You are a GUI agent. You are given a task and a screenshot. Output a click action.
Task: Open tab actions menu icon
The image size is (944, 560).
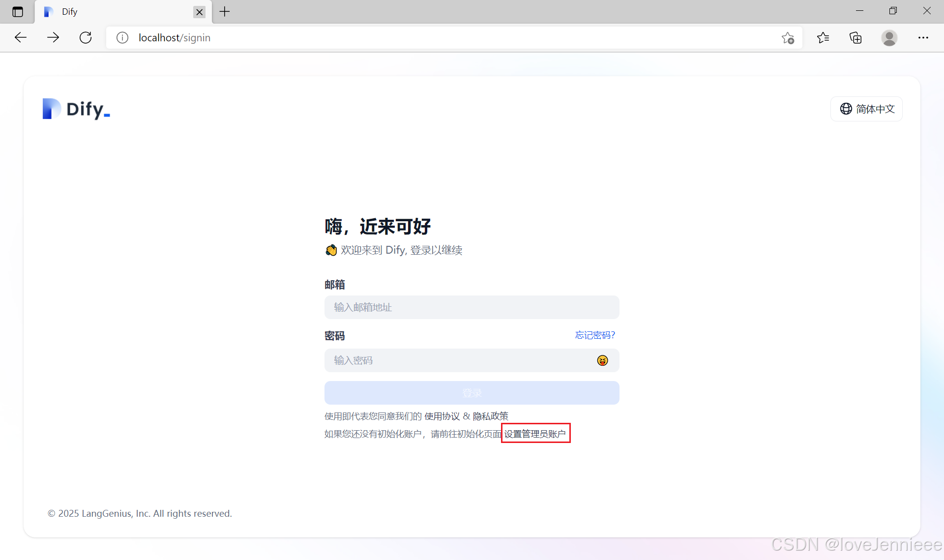tap(18, 12)
